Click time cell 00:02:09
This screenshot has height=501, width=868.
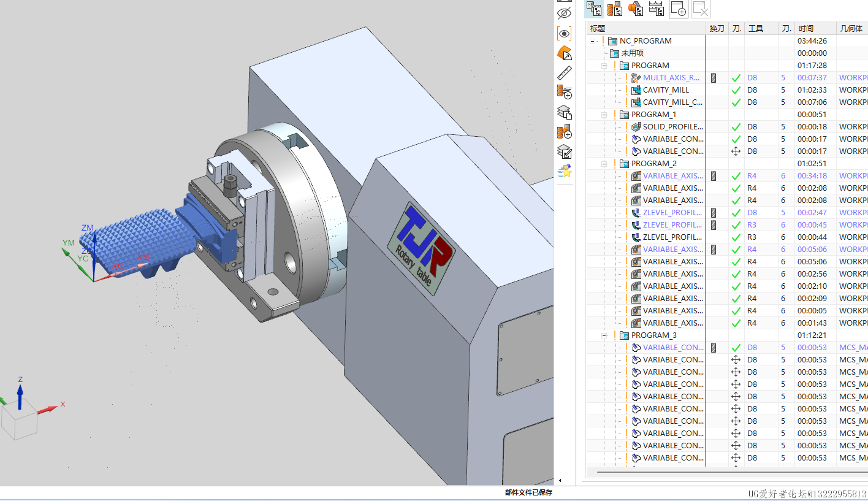[812, 299]
